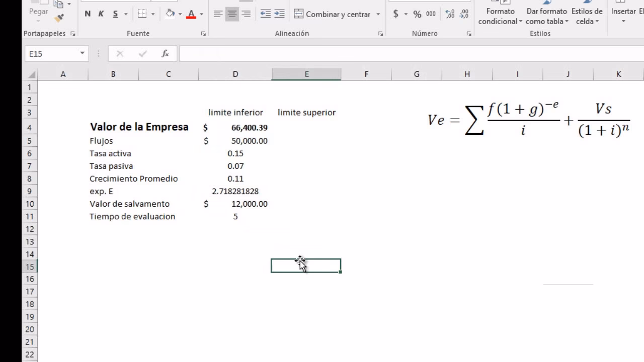Open the fill color dropdown arrow

click(x=180, y=14)
